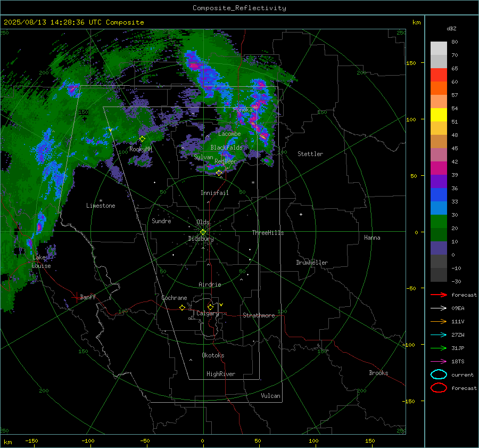The height and width of the screenshot is (448, 479).
Task: Click the Stettler city label
Action: click(310, 154)
